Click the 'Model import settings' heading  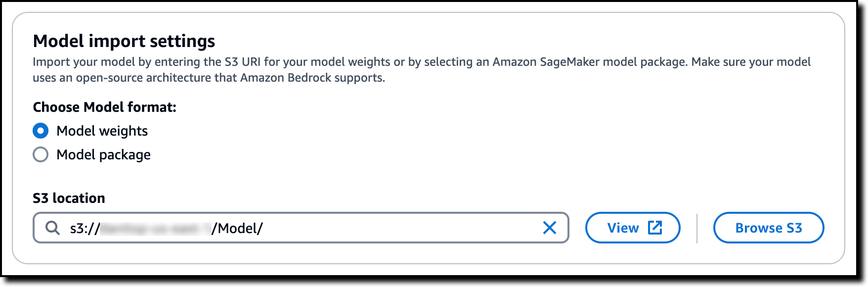click(124, 41)
